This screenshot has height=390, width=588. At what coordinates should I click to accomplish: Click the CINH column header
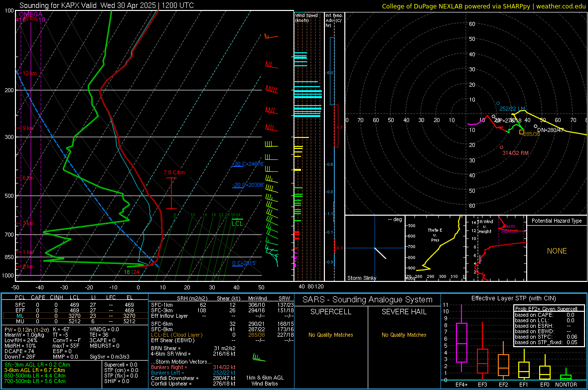(56, 297)
